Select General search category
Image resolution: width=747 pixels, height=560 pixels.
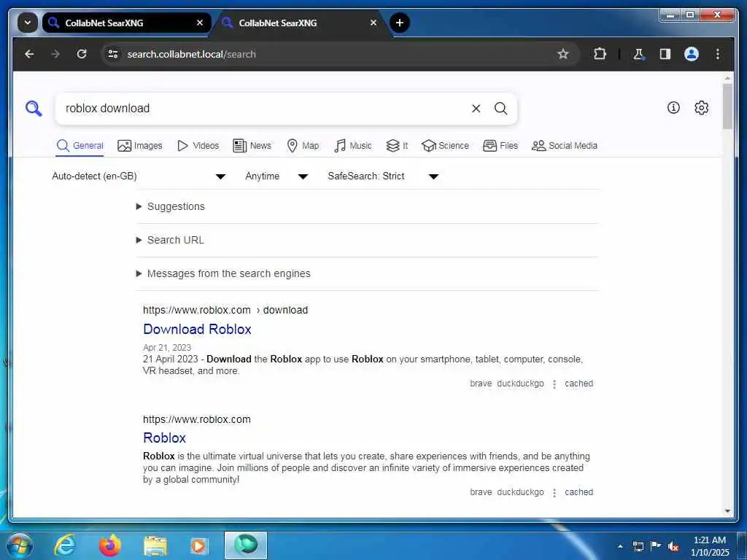pyautogui.click(x=80, y=146)
